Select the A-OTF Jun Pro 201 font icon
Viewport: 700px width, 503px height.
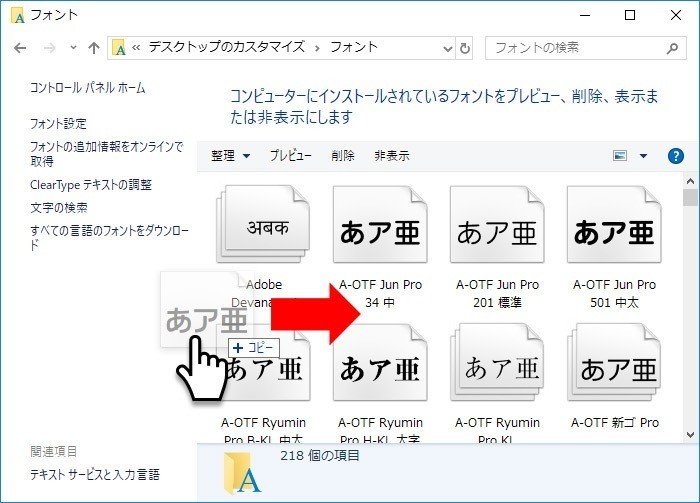click(x=497, y=231)
